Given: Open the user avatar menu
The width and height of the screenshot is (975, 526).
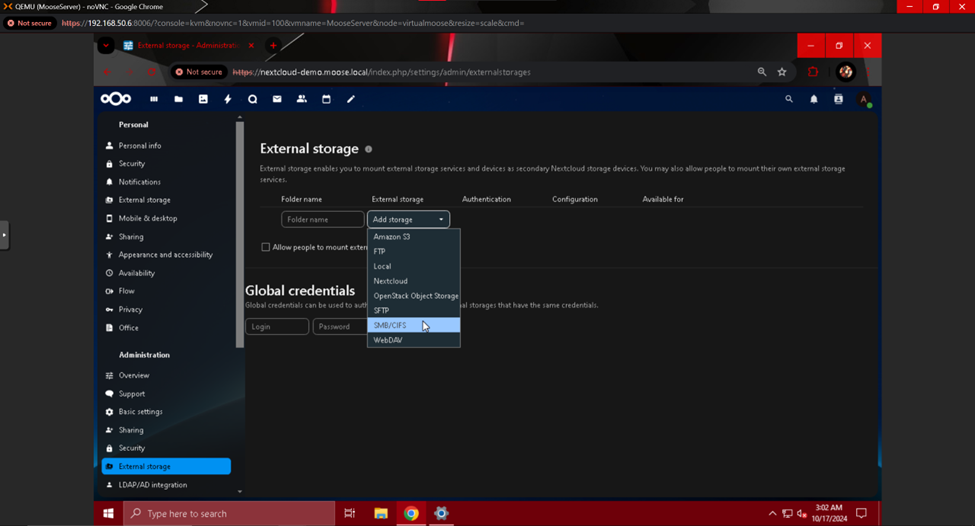Looking at the screenshot, I should pos(863,99).
